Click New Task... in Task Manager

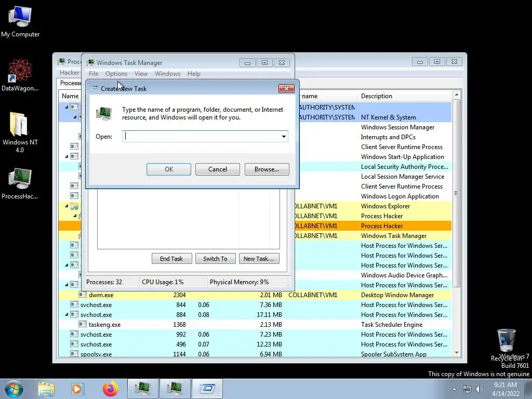pyautogui.click(x=259, y=259)
